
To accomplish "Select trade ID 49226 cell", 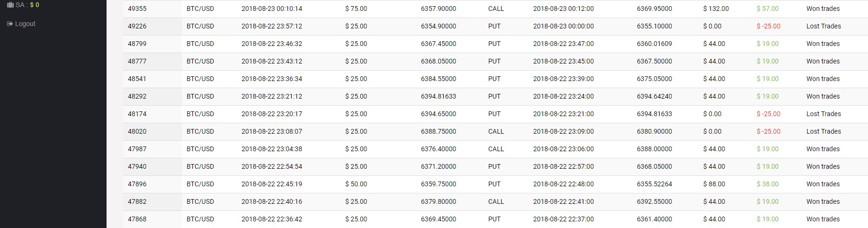I will (x=137, y=26).
